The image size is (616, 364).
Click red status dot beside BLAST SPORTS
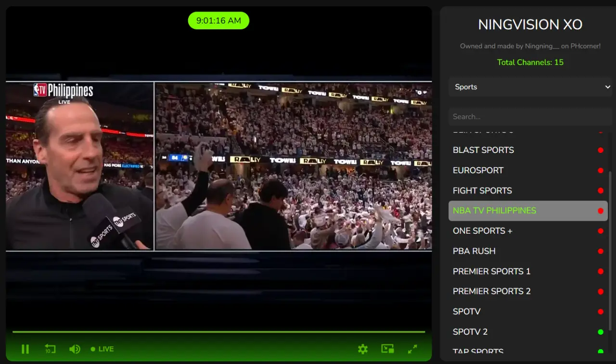(601, 150)
